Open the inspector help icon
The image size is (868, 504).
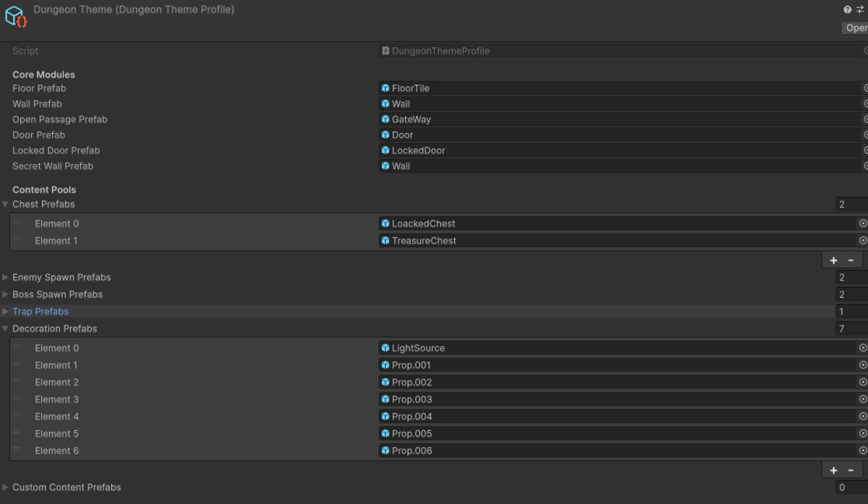click(x=848, y=10)
